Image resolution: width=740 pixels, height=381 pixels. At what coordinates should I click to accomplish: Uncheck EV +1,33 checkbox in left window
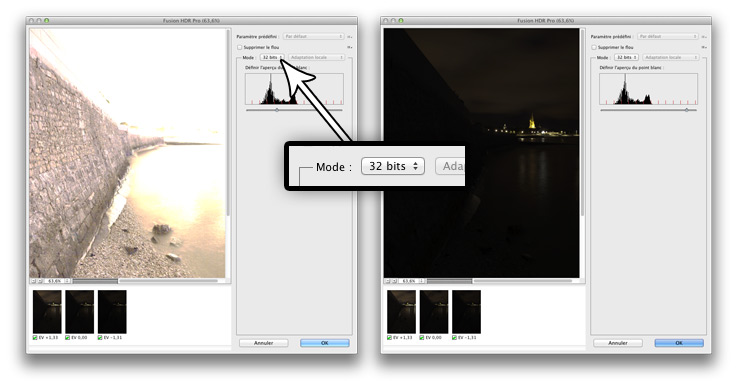pyautogui.click(x=35, y=338)
